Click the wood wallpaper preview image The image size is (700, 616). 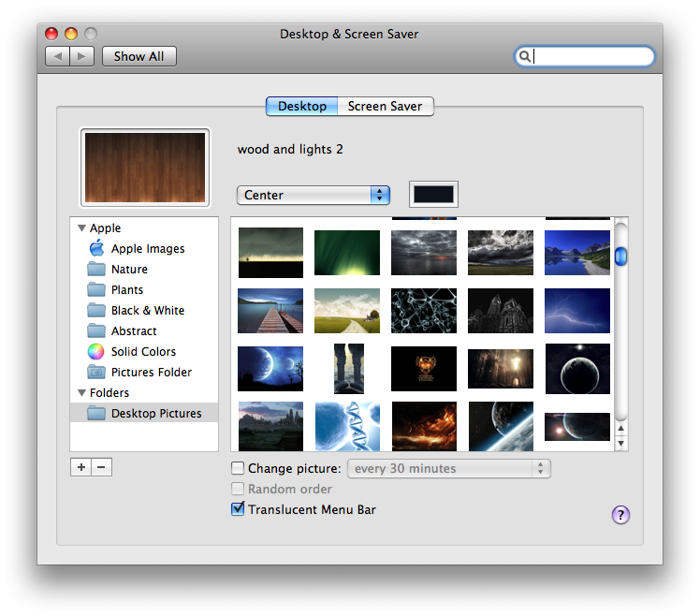coord(145,168)
